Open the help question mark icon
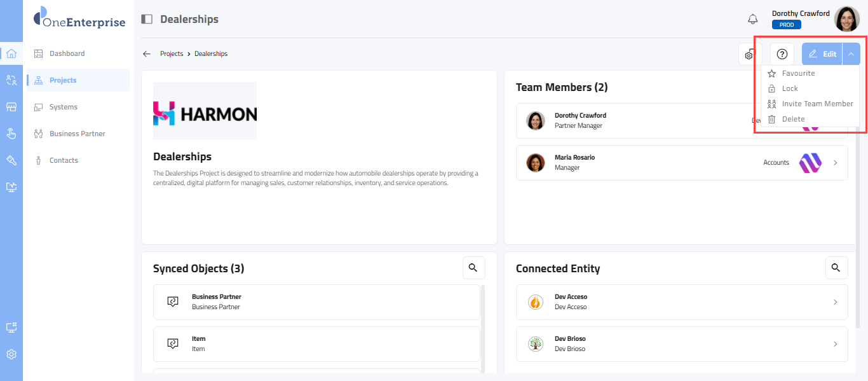Image resolution: width=868 pixels, height=381 pixels. [782, 54]
